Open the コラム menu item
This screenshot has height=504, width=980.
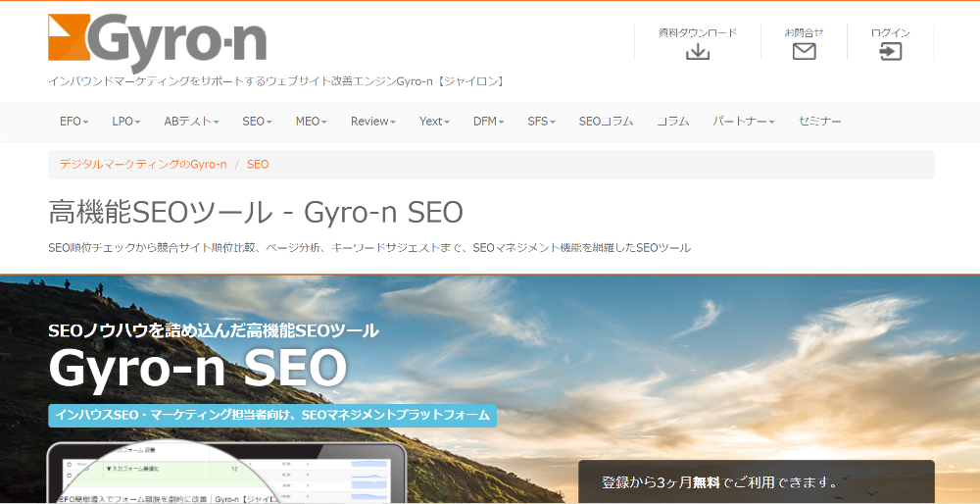(672, 122)
